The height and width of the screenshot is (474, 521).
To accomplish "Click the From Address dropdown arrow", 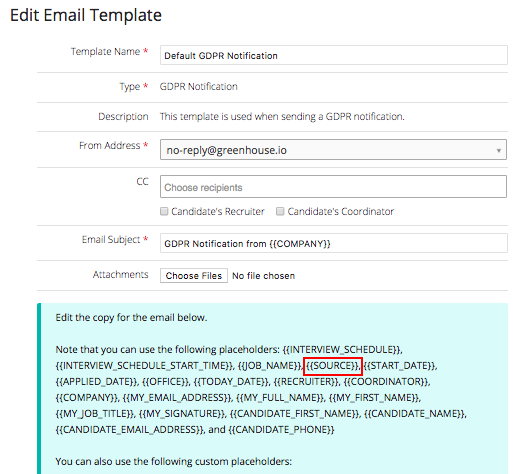I will point(499,150).
